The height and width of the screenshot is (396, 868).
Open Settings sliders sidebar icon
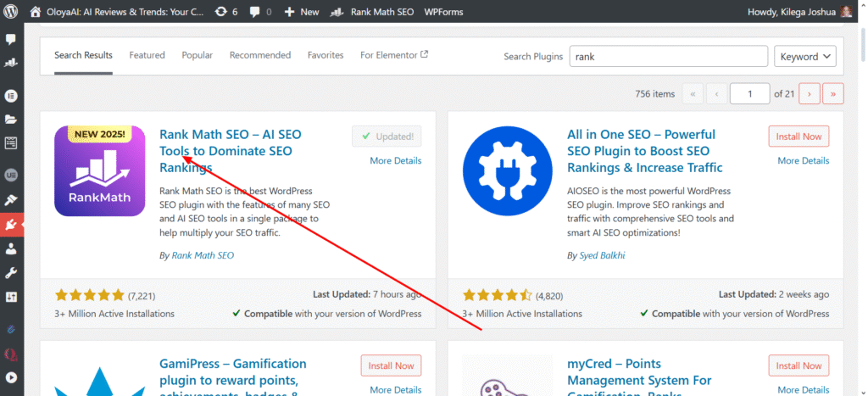click(x=11, y=297)
